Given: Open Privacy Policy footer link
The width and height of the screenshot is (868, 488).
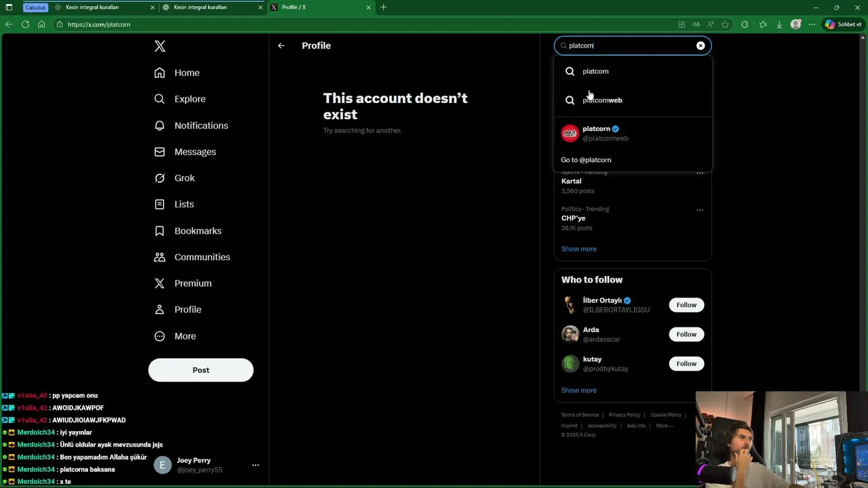Looking at the screenshot, I should (625, 415).
